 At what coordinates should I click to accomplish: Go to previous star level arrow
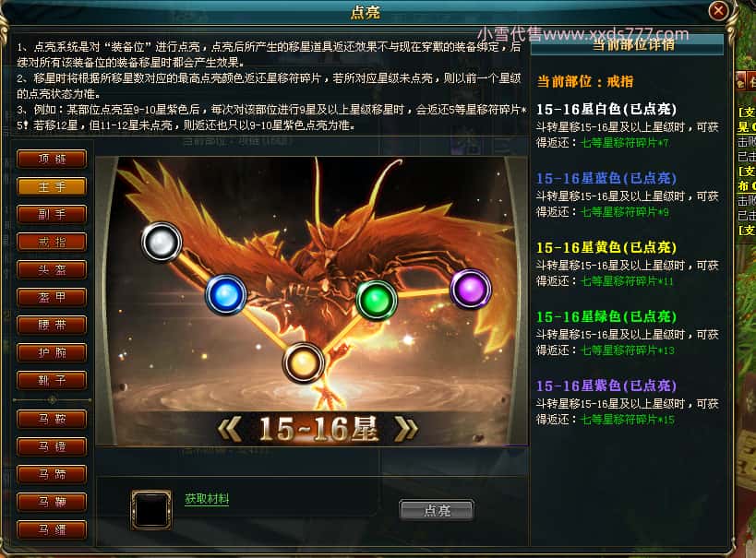(x=230, y=429)
